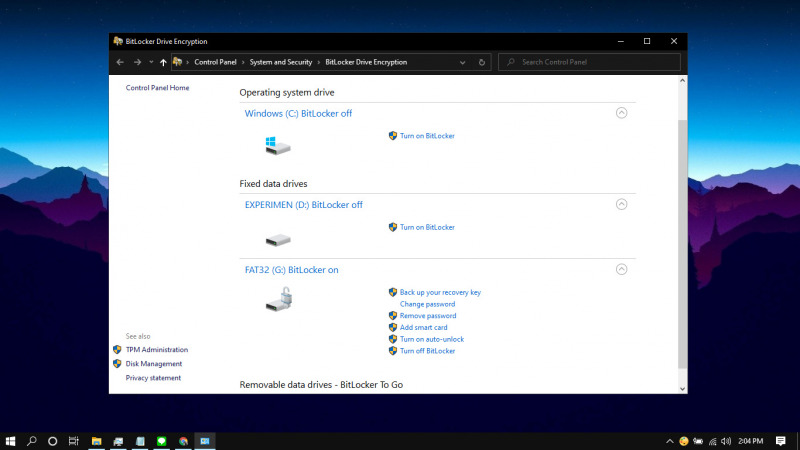The height and width of the screenshot is (450, 800).
Task: Click Turn on auto-unlock link
Action: 432,339
